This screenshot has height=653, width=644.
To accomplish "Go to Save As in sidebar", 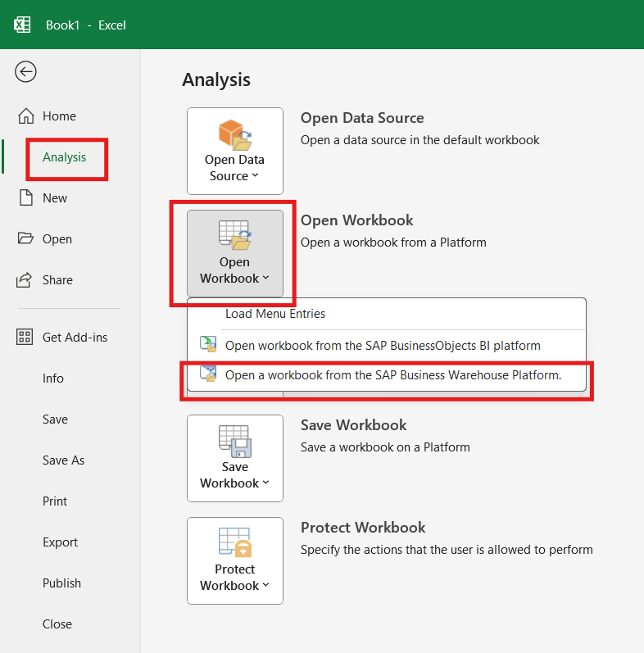I will click(x=63, y=460).
